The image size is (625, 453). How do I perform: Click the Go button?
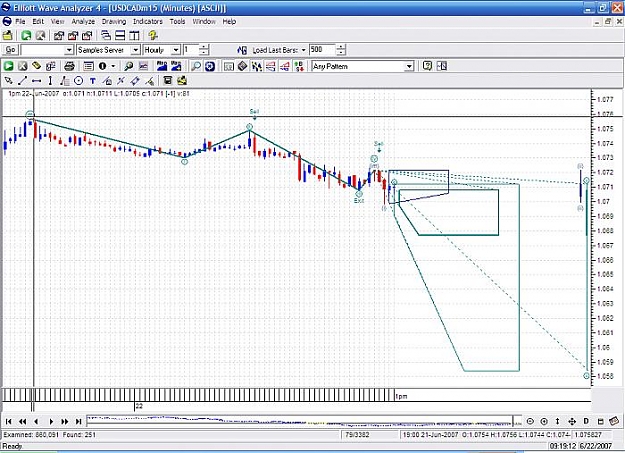click(10, 50)
